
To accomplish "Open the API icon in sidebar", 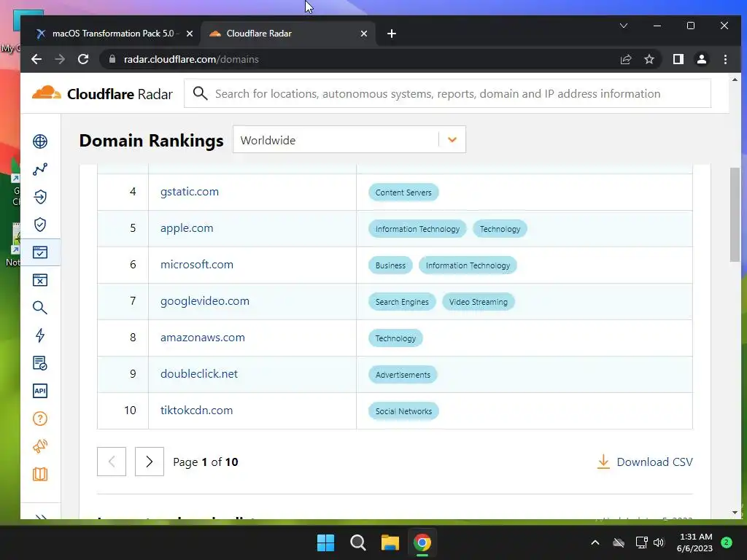I will pyautogui.click(x=40, y=391).
